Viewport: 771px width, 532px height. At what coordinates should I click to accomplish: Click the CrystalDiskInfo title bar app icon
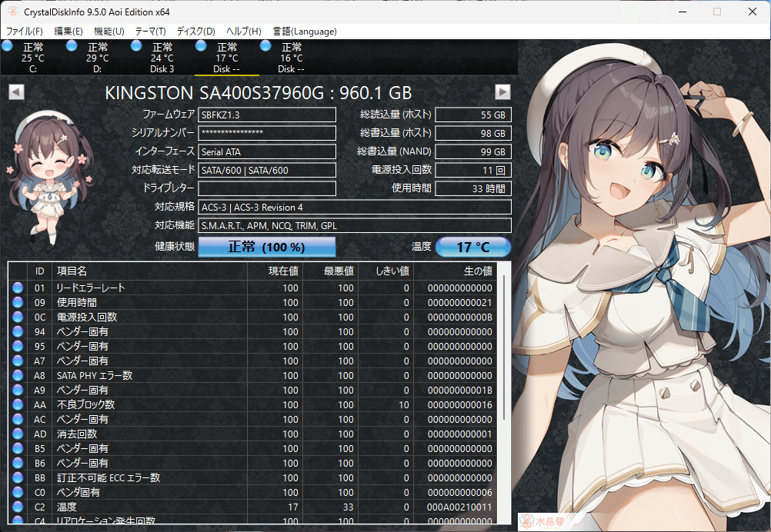[13, 12]
